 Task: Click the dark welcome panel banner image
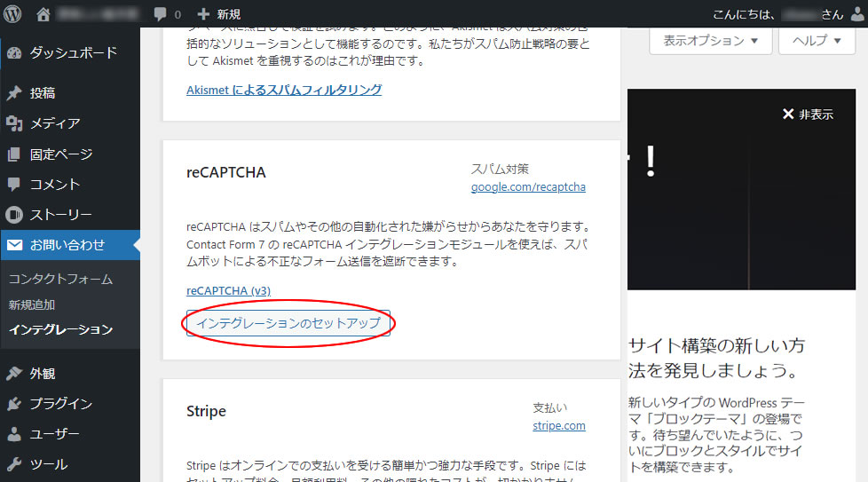(x=741, y=189)
